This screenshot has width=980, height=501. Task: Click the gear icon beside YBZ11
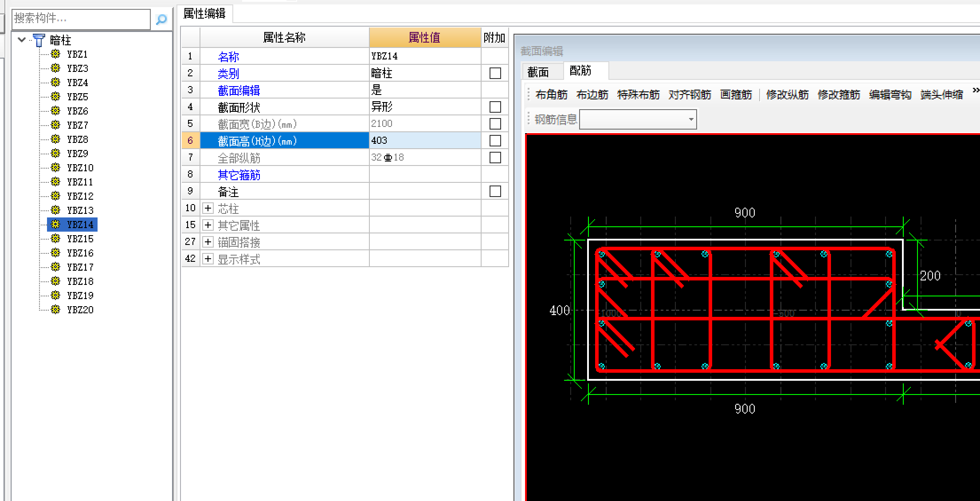(x=55, y=182)
